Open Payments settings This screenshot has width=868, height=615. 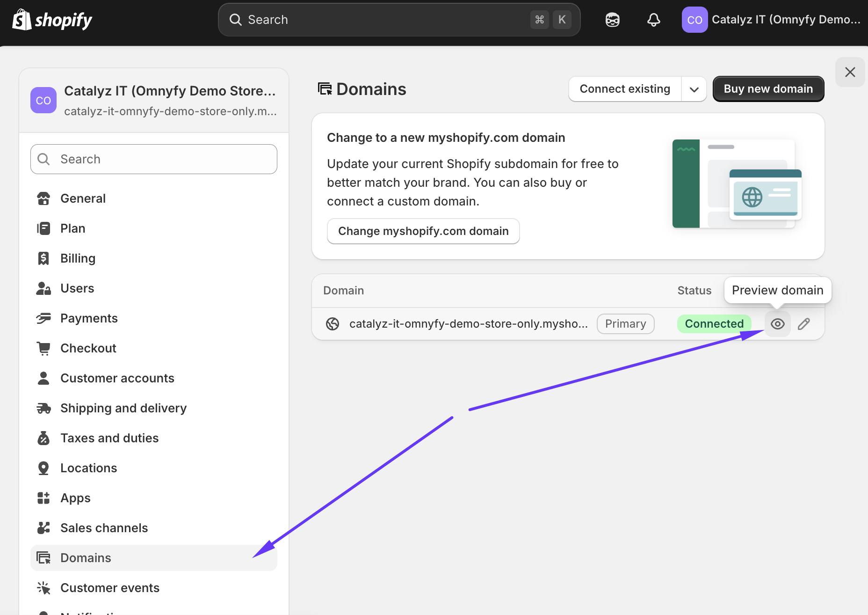tap(154, 318)
